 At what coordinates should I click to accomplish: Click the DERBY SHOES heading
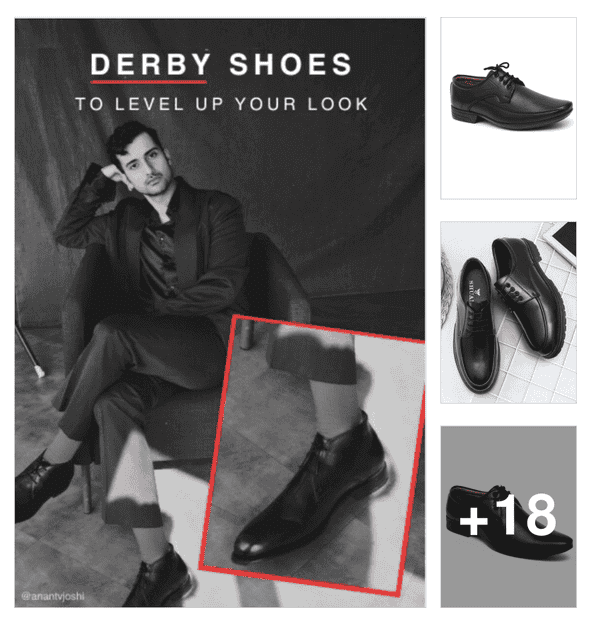(x=221, y=64)
